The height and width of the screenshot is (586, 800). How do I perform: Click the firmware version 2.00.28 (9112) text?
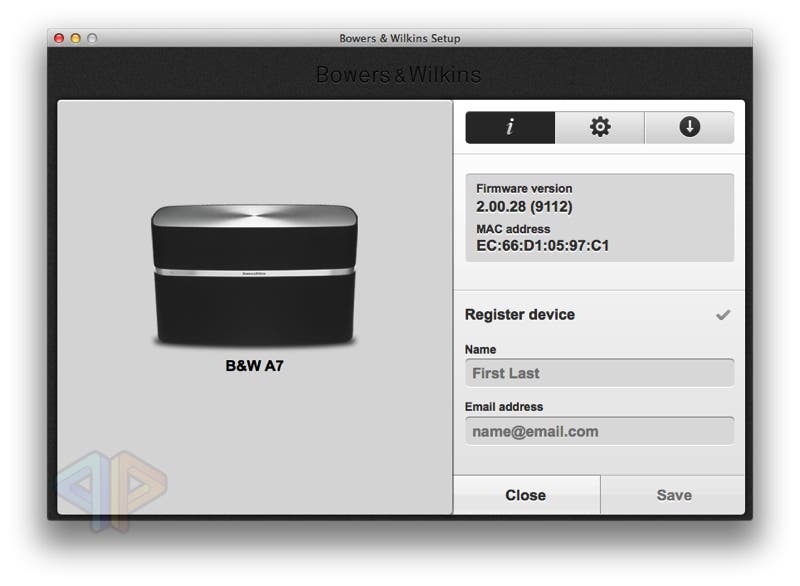coord(524,207)
